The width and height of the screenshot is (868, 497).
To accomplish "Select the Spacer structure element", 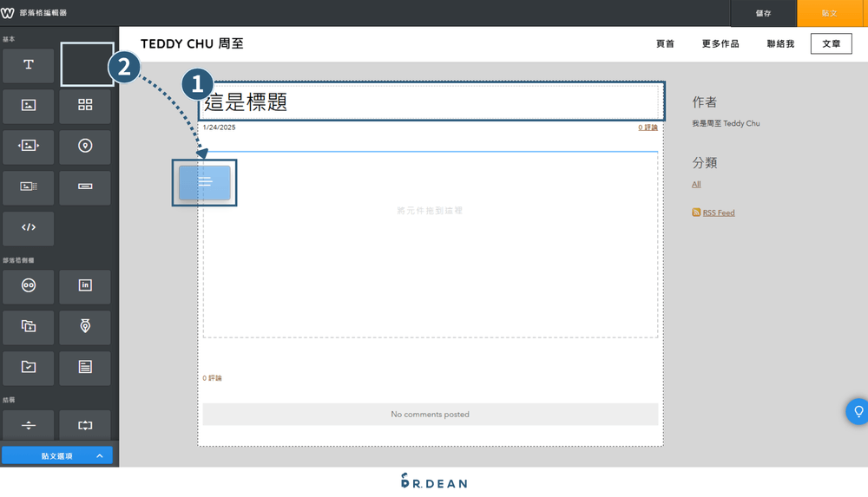I will click(85, 425).
